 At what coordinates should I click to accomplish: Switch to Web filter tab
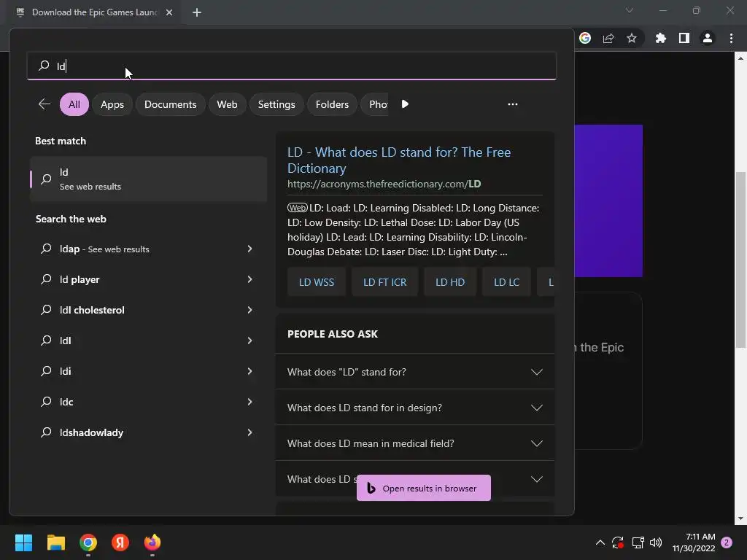(x=228, y=104)
